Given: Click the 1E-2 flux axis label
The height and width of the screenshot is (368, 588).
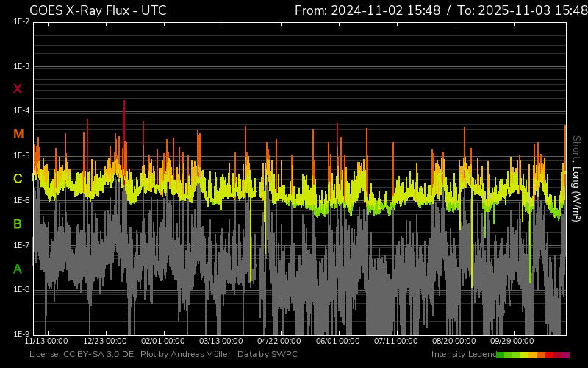Looking at the screenshot, I should (21, 22).
